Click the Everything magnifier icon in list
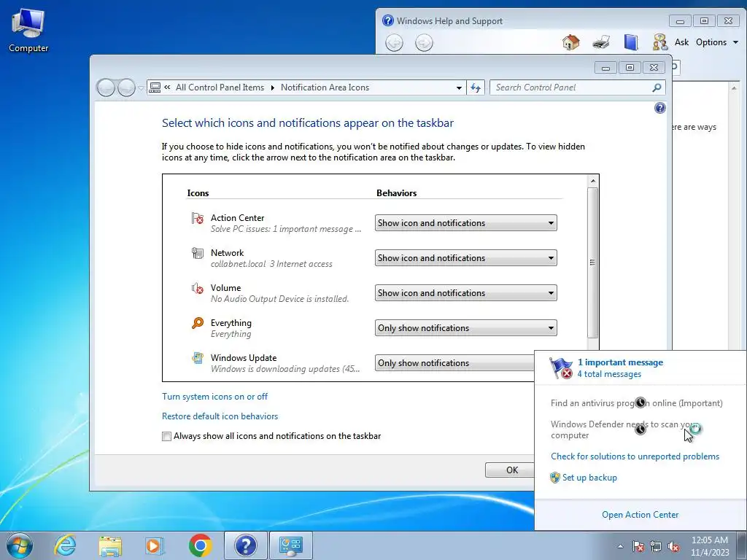747x560 pixels. (x=197, y=323)
